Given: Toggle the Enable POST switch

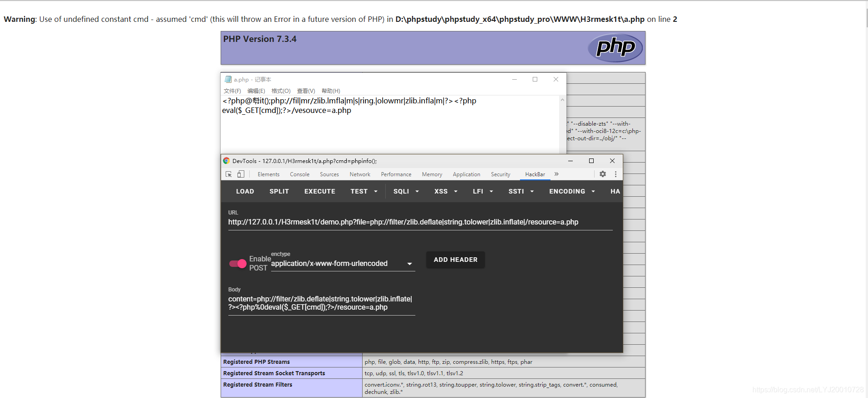Looking at the screenshot, I should point(237,263).
